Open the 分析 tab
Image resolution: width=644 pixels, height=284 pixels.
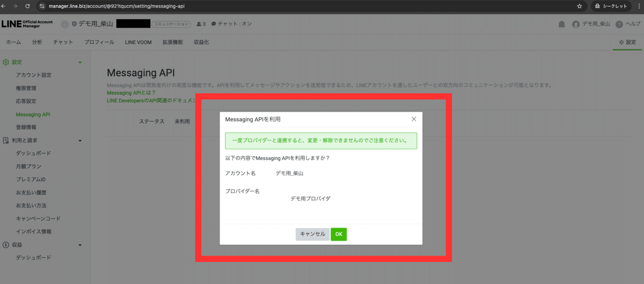[x=37, y=42]
